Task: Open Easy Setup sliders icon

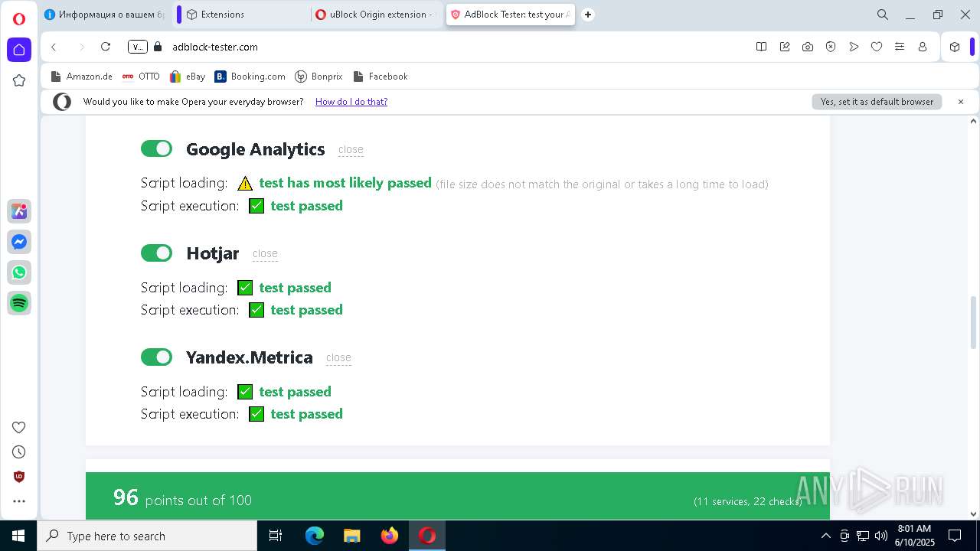Action: pyautogui.click(x=900, y=47)
